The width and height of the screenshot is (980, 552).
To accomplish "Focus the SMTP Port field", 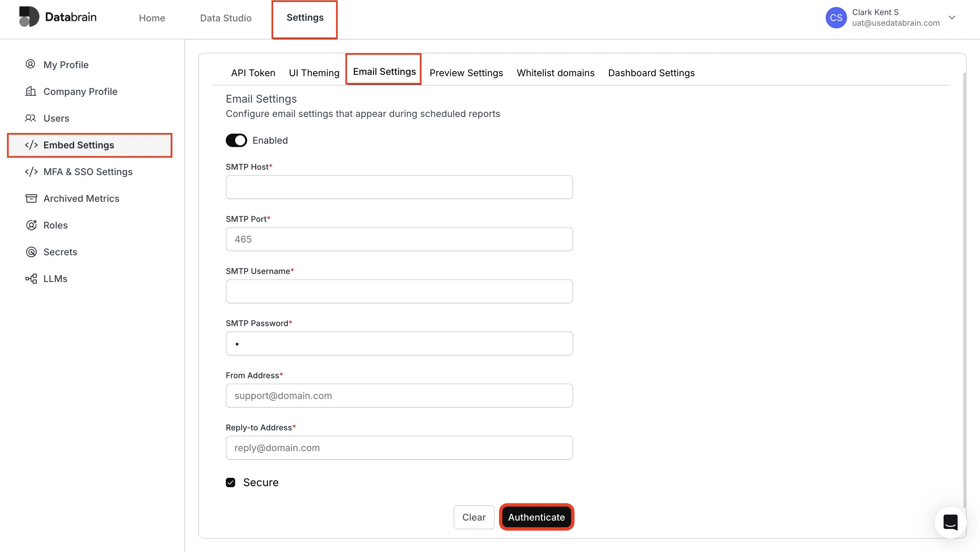I will 399,239.
